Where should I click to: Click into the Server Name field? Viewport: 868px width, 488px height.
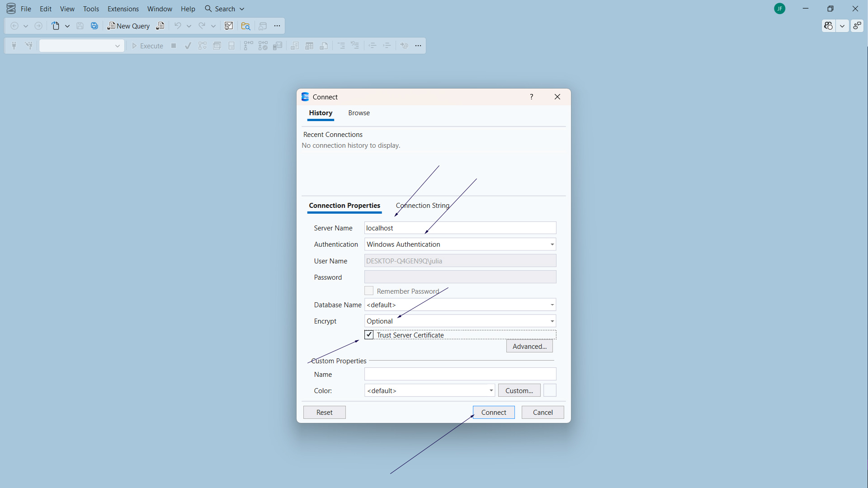point(460,228)
